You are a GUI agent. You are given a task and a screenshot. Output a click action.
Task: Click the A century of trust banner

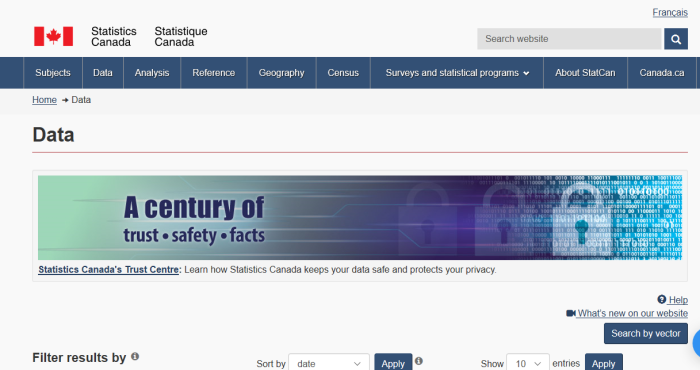(x=360, y=217)
